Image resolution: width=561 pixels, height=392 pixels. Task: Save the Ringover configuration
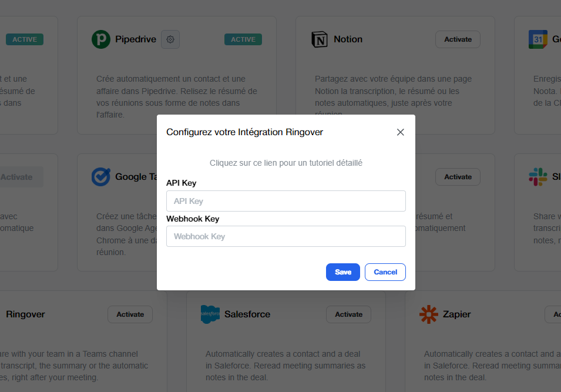coord(343,272)
